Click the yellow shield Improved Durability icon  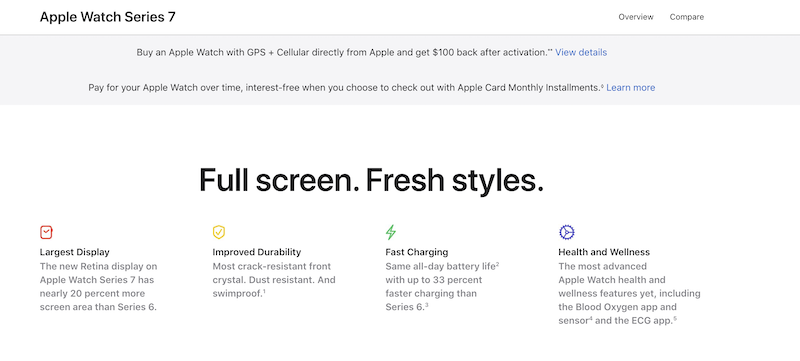click(x=218, y=233)
